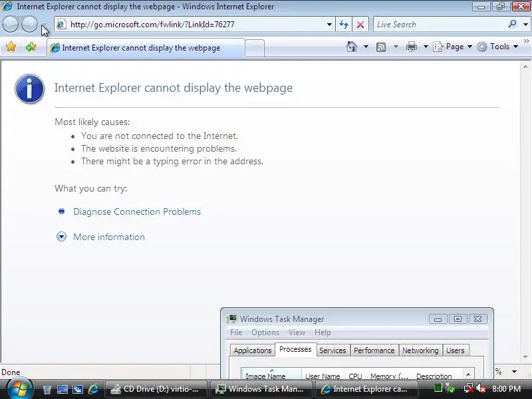532x399 pixels.
Task: Click the red Stop button beside address bar
Action: [x=360, y=25]
